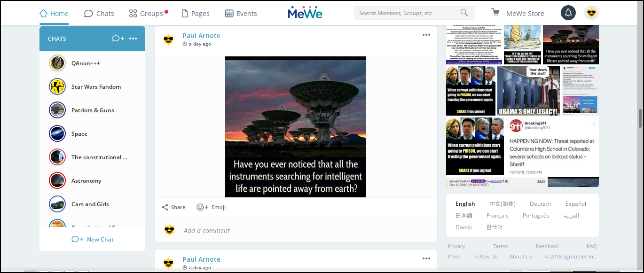Image resolution: width=644 pixels, height=273 pixels.
Task: Click New Chat button
Action: pos(93,239)
